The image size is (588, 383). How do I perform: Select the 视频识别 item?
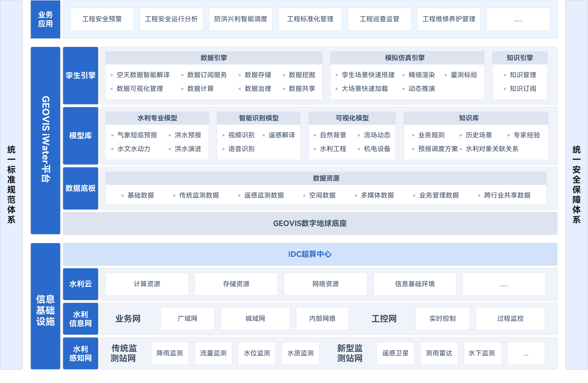tap(241, 135)
